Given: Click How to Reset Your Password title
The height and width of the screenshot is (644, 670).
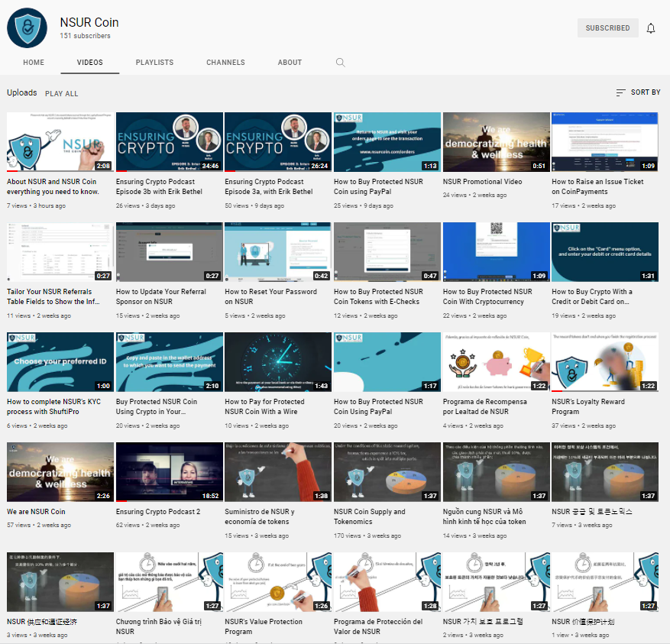Looking at the screenshot, I should [x=271, y=296].
